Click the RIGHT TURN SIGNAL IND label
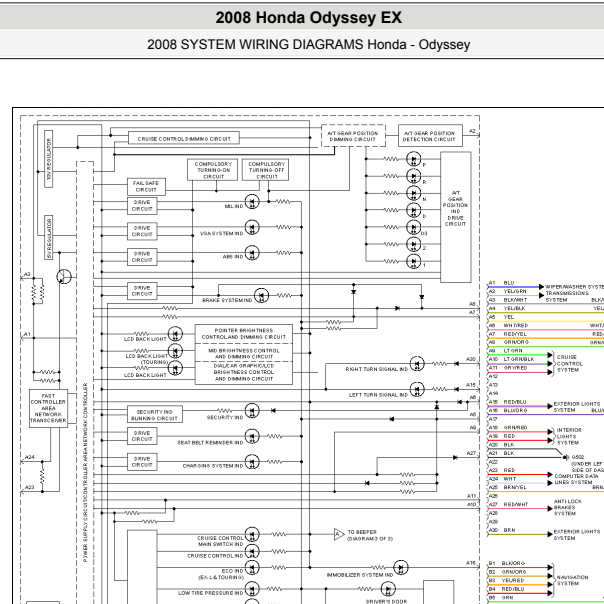604x604 pixels. click(x=376, y=369)
